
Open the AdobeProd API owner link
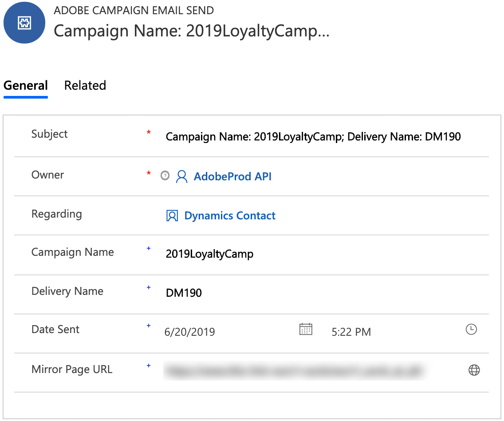click(232, 177)
